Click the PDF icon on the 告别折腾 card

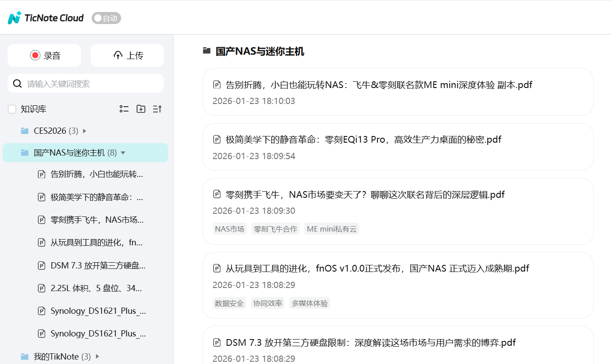(x=217, y=85)
